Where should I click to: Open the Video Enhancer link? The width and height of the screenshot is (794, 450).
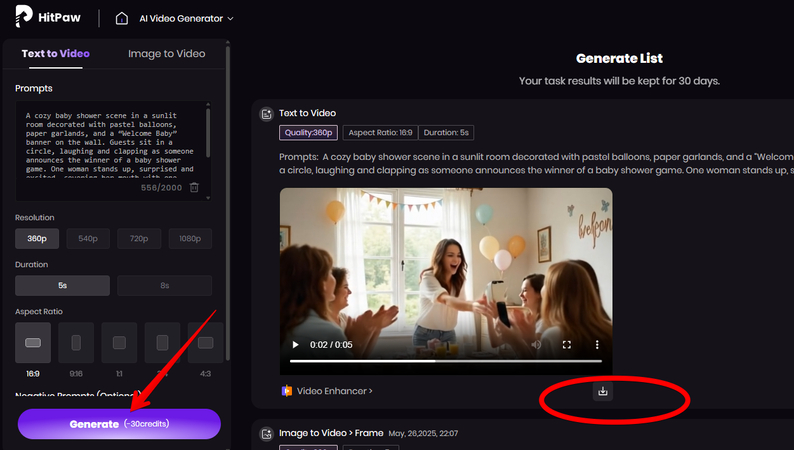click(334, 391)
